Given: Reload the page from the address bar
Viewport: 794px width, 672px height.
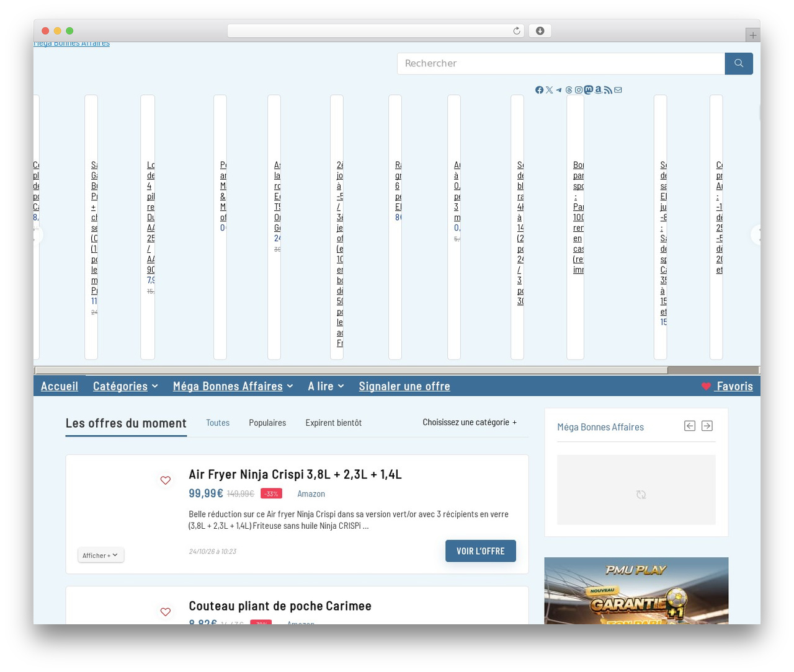Looking at the screenshot, I should point(517,31).
